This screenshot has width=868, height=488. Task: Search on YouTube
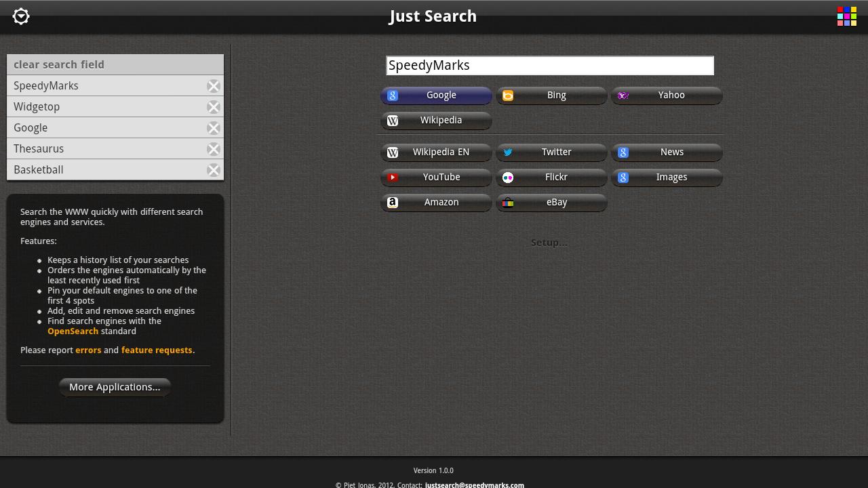pos(436,178)
